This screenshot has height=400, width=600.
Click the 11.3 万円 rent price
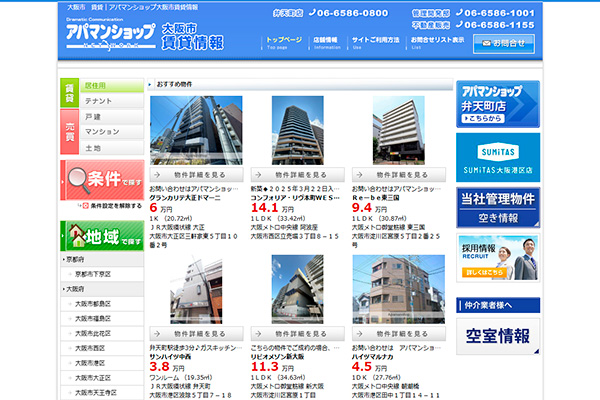point(272,367)
